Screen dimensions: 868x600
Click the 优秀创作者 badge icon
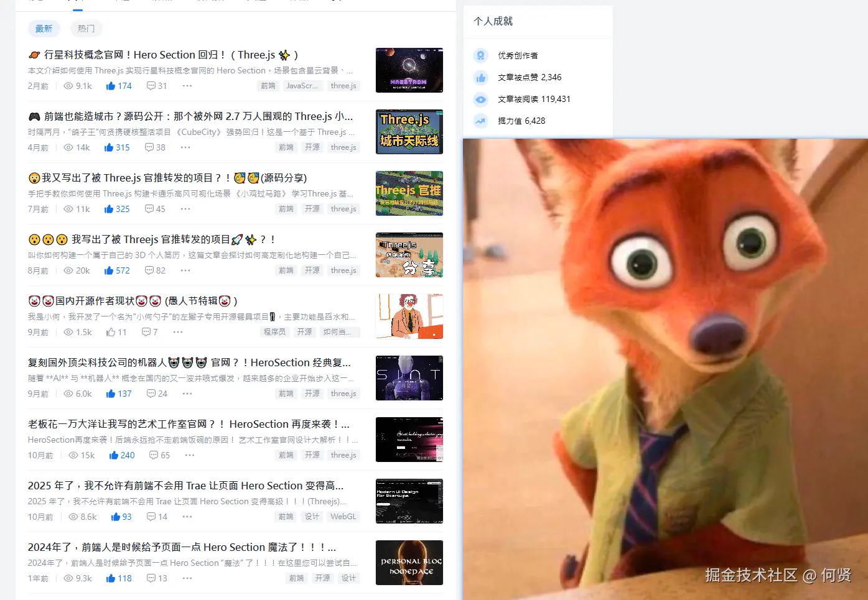[480, 55]
